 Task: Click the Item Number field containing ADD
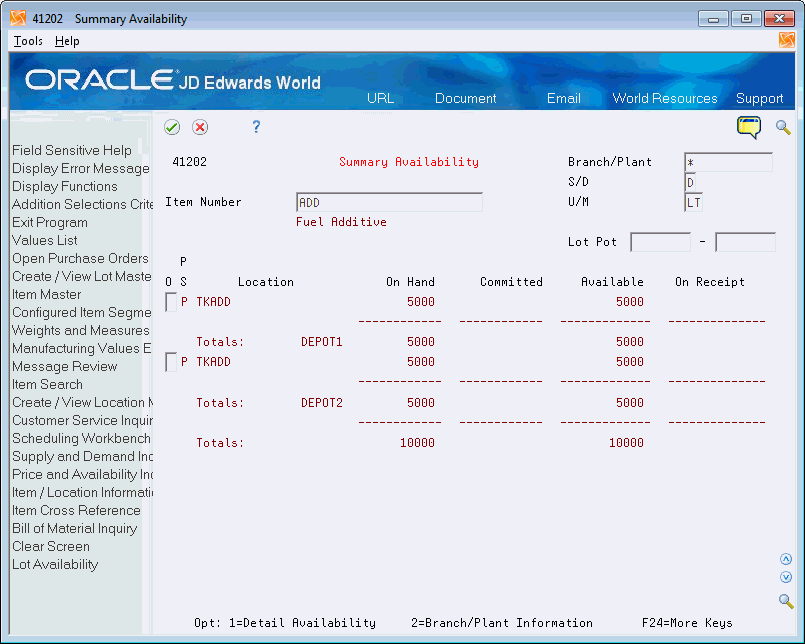tap(389, 202)
